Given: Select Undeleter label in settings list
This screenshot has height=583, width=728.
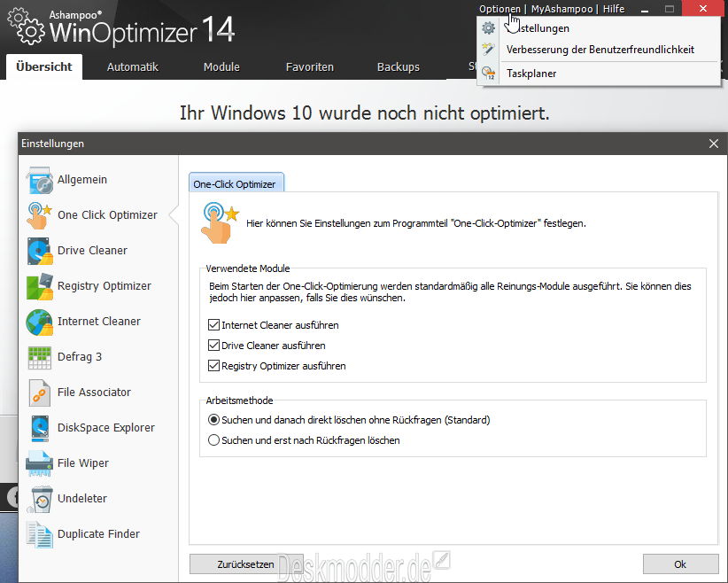Looking at the screenshot, I should pyautogui.click(x=82, y=499).
